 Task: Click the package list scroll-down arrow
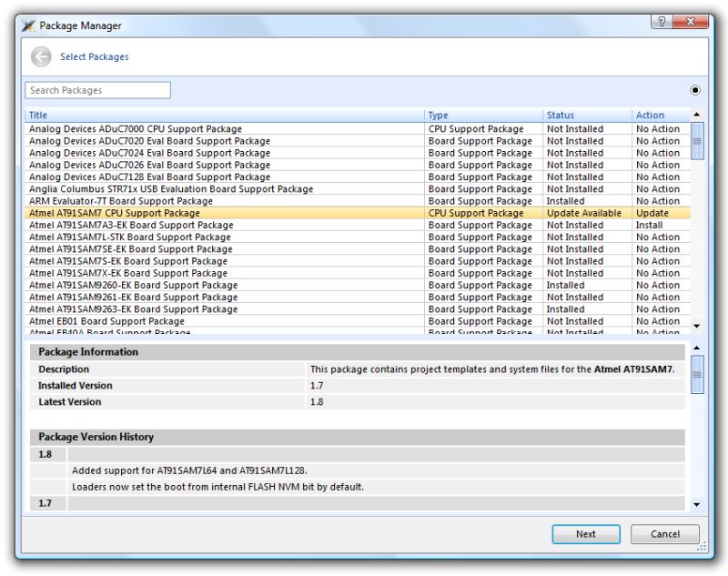pyautogui.click(x=695, y=328)
